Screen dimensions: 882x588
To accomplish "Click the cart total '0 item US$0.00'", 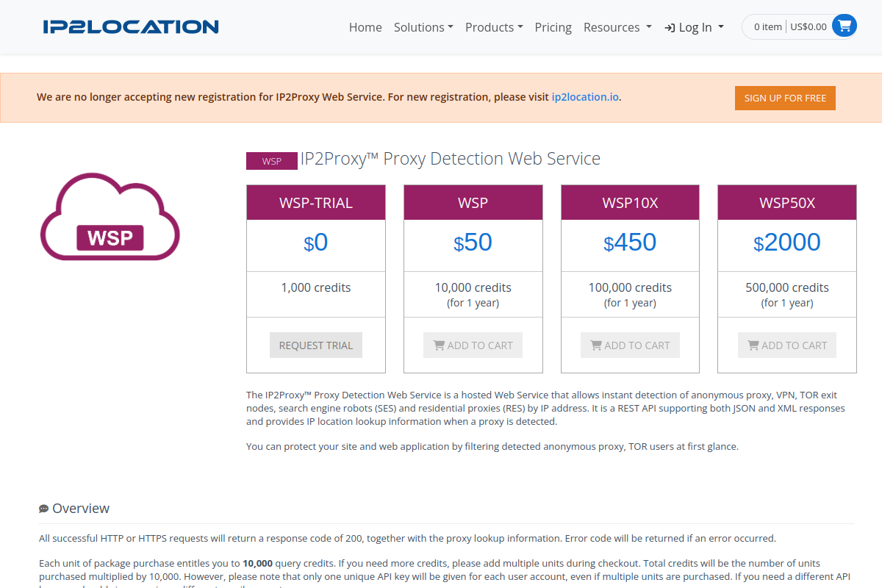I will click(x=790, y=27).
